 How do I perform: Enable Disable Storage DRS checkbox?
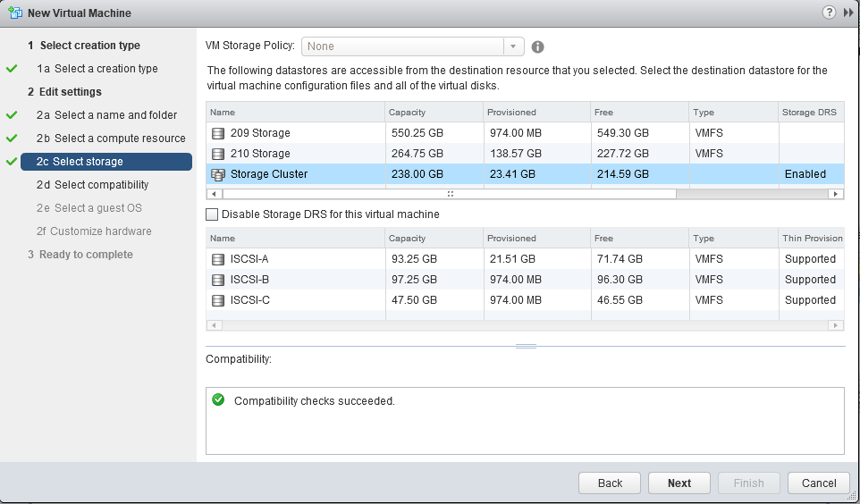pos(212,214)
